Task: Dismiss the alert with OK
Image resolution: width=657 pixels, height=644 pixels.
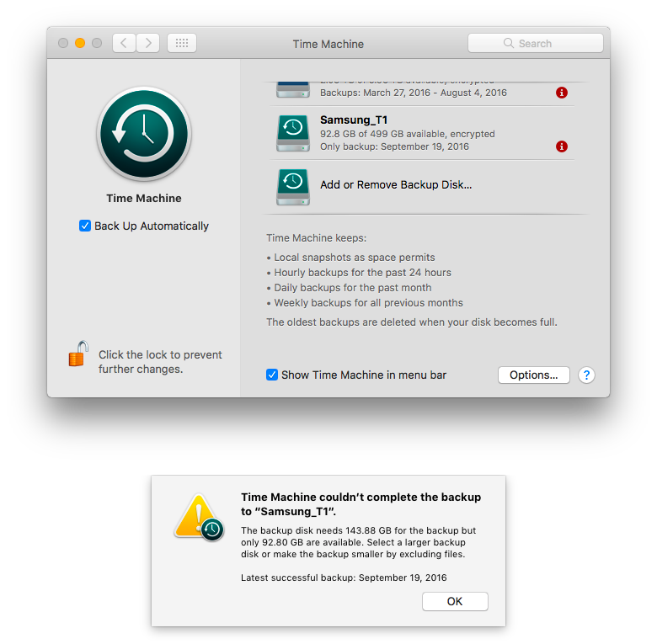Action: [x=455, y=601]
